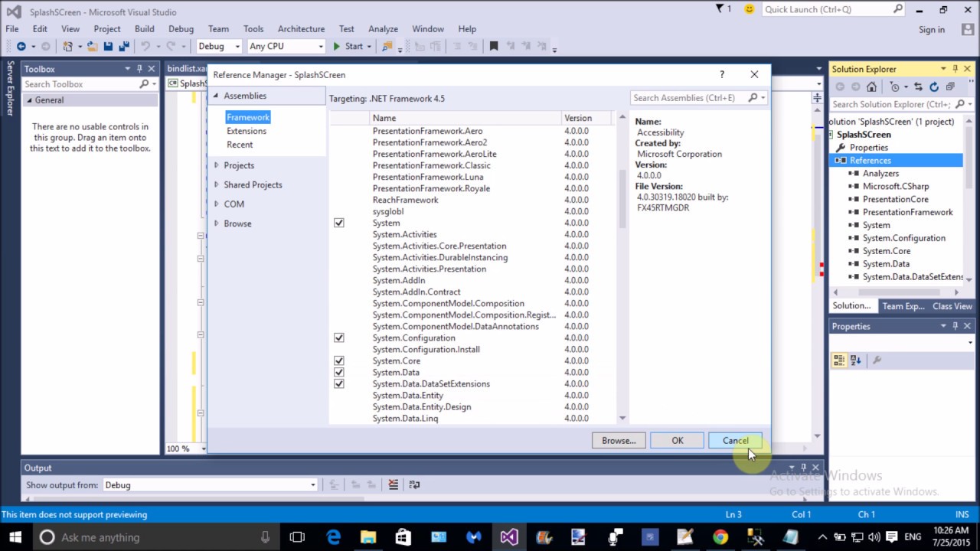Click the Save All toolbar icon
Screen dimensions: 980x551
click(124, 47)
